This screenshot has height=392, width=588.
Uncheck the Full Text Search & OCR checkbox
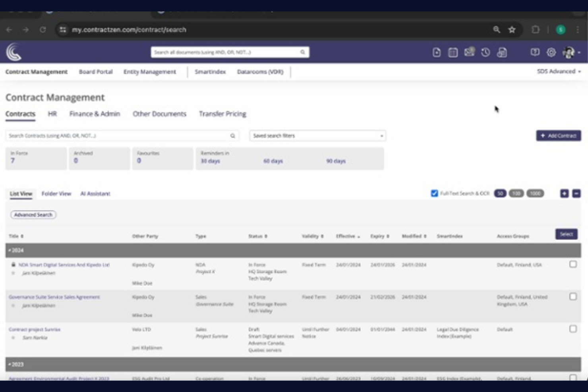(433, 193)
